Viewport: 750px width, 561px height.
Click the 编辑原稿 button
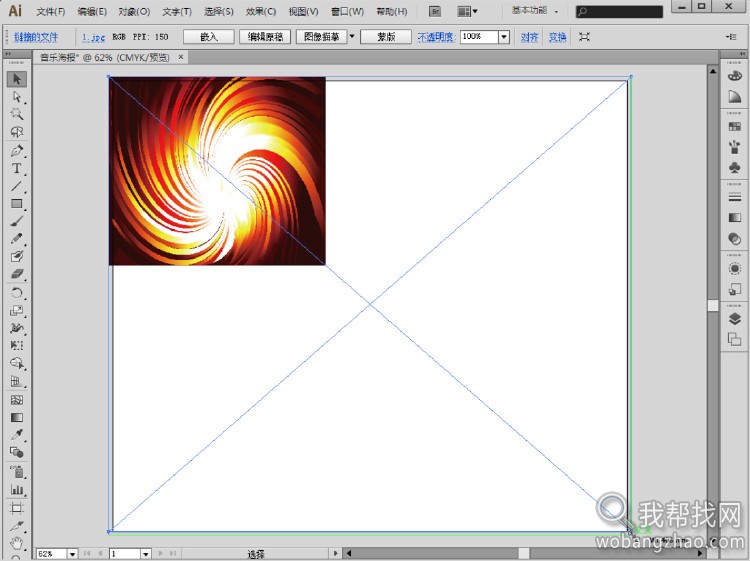[265, 36]
